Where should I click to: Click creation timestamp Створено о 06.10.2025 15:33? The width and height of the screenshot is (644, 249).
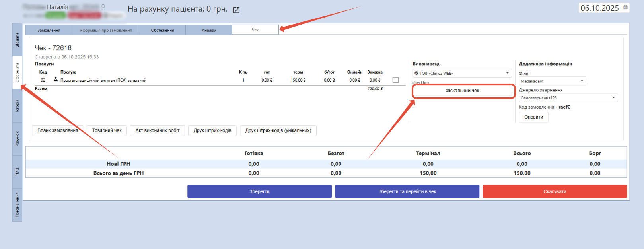(x=66, y=57)
